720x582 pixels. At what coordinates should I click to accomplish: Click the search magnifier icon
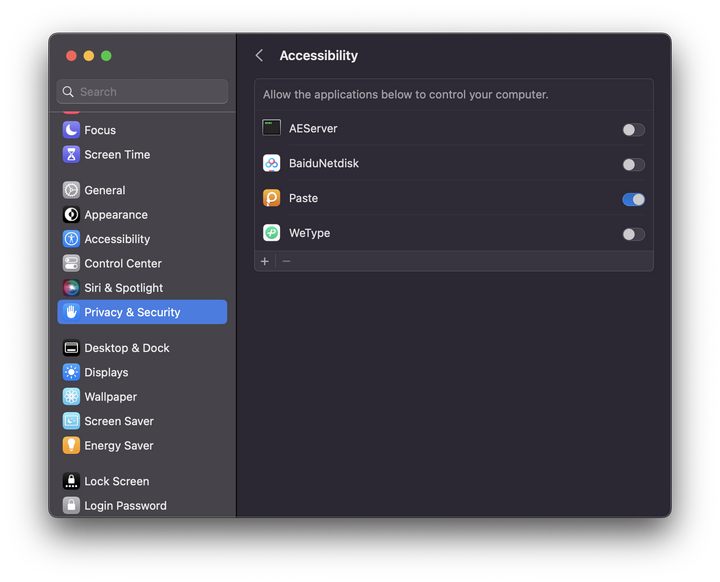click(x=68, y=92)
